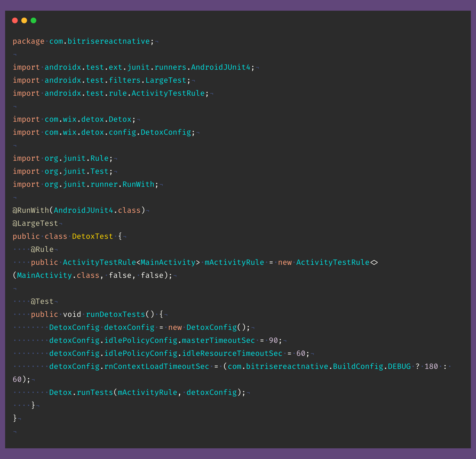Click masterTimeoutSec property
This screenshot has width=476, height=459.
click(218, 340)
